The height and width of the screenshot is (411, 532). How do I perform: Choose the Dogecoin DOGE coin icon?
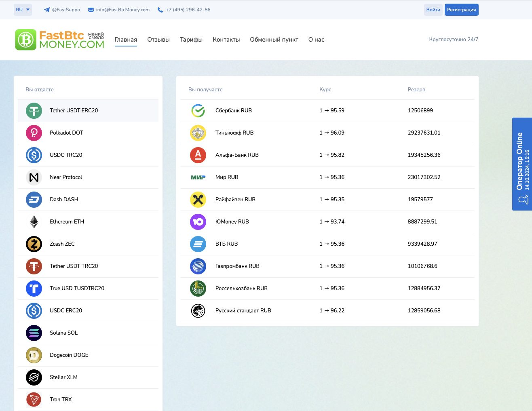coord(34,355)
